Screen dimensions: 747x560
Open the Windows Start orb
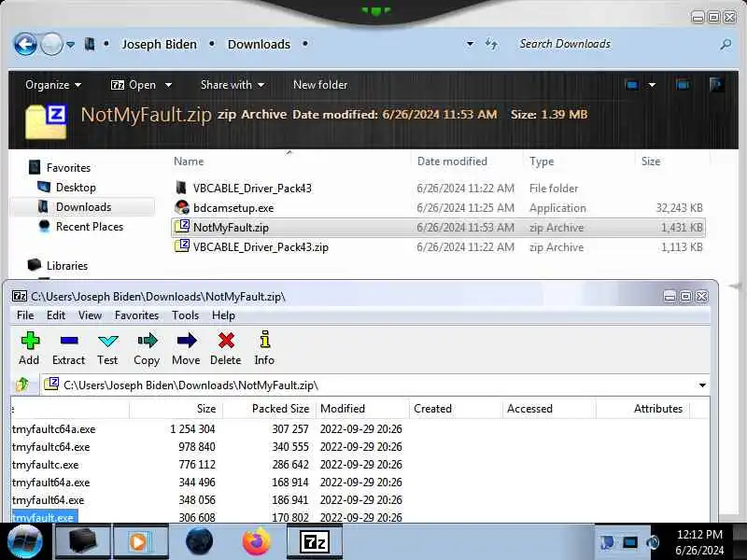24,541
